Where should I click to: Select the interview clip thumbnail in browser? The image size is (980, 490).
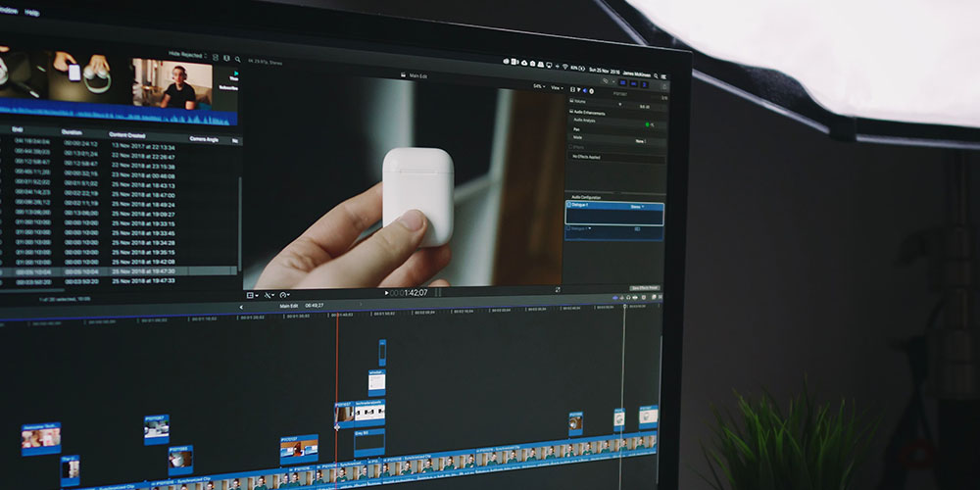[172, 85]
